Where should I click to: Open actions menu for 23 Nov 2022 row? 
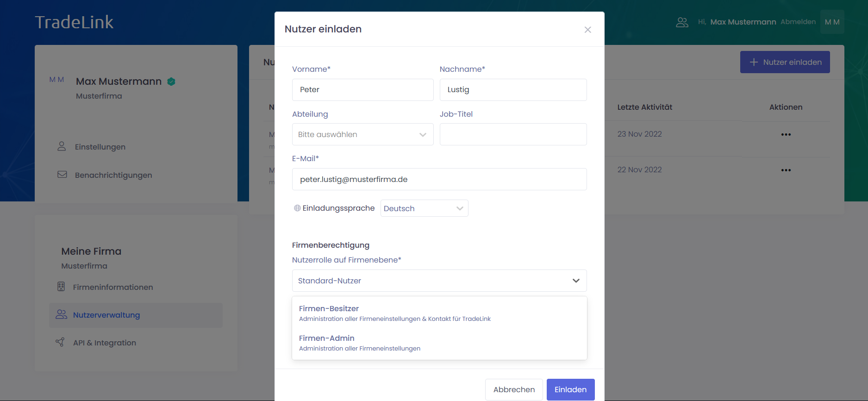(786, 134)
